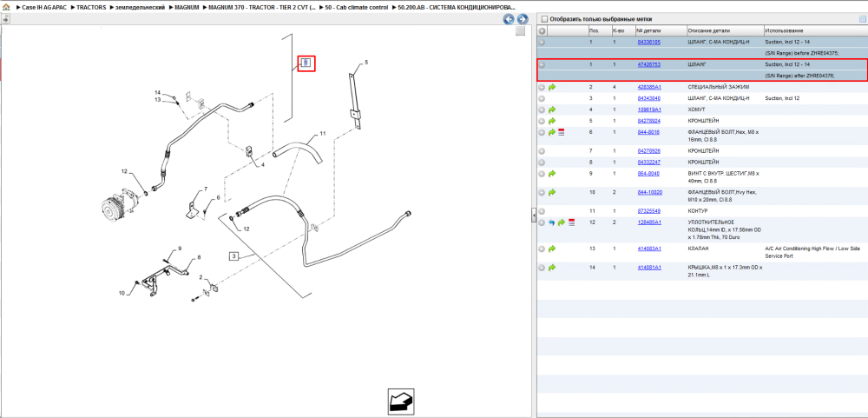
Task: Go to the previous diagram with the left arrow
Action: 509,19
